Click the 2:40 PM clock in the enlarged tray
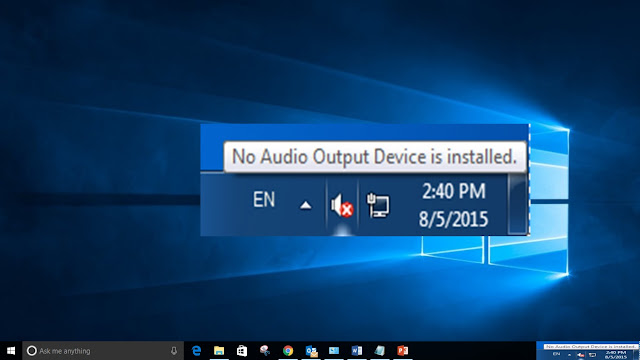The width and height of the screenshot is (640, 360). (454, 191)
